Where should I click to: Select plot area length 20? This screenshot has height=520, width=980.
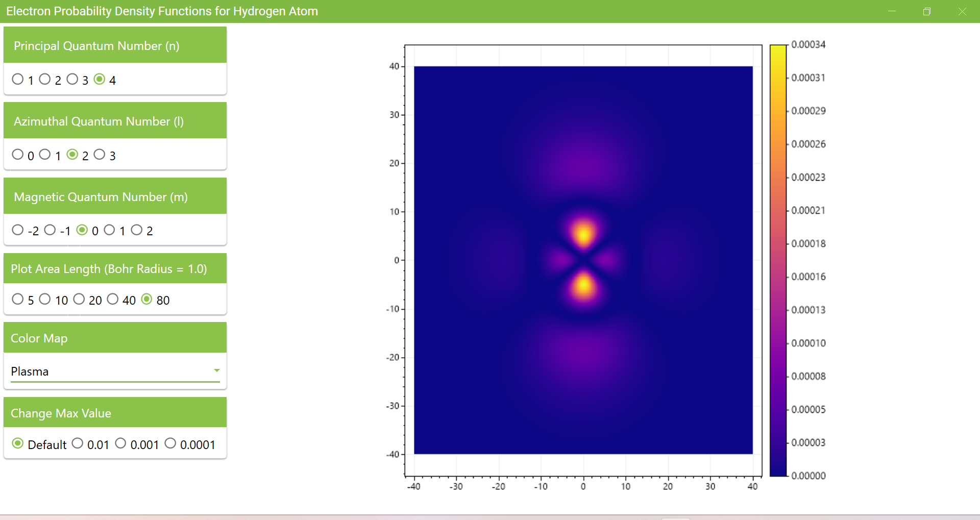click(x=79, y=299)
